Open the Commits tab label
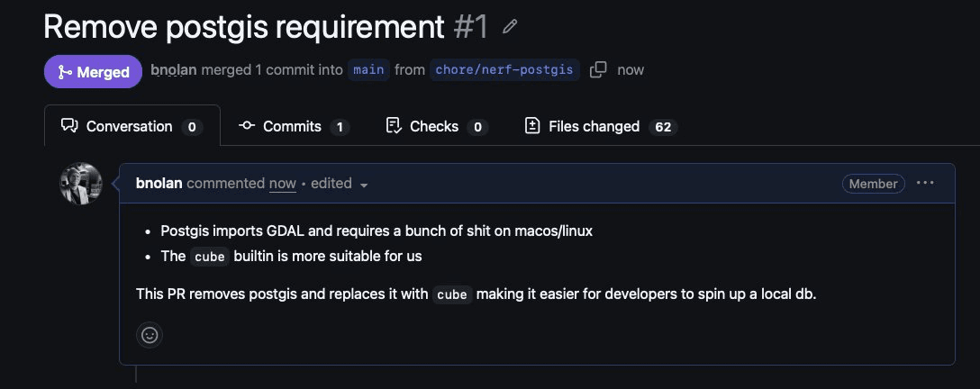 coord(292,126)
